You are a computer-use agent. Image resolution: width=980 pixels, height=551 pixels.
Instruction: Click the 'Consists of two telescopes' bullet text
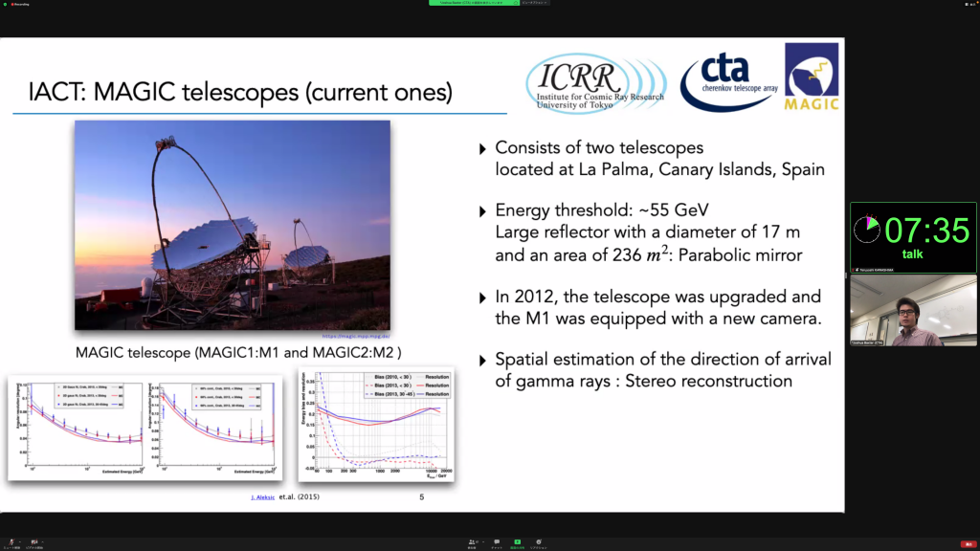pos(599,147)
